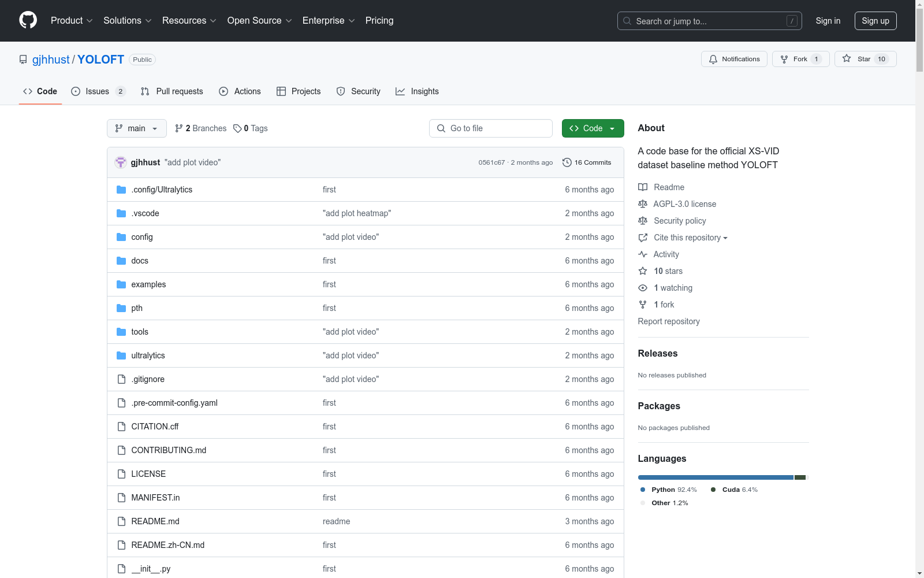Expand the Product navigation menu
This screenshot has width=924, height=578.
pyautogui.click(x=72, y=21)
